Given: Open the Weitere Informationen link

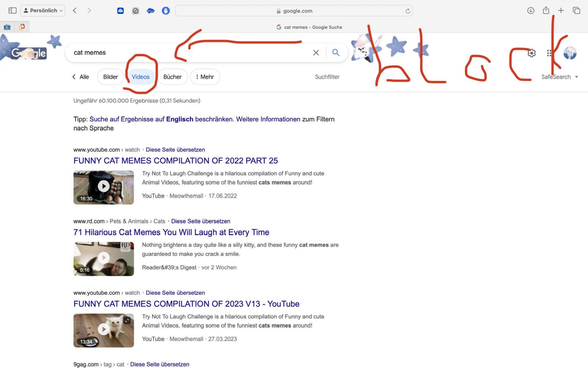Looking at the screenshot, I should (268, 119).
